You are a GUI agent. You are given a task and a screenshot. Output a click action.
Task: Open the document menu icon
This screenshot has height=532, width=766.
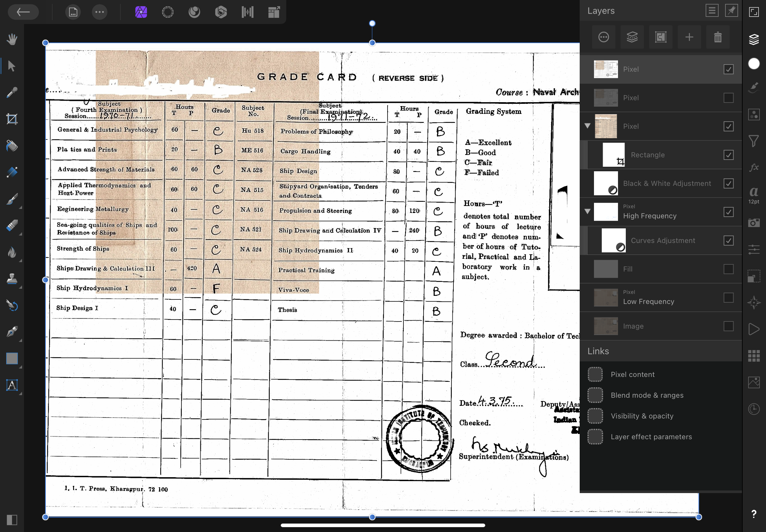73,12
